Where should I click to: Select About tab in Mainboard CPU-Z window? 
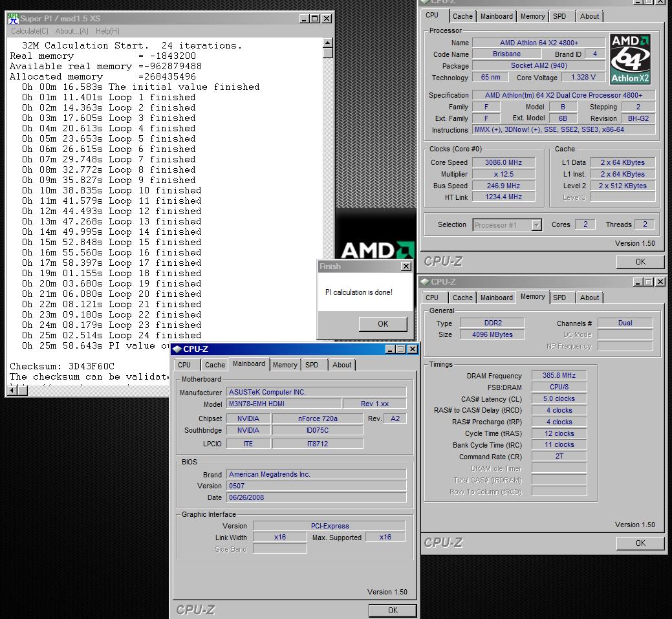(x=341, y=365)
